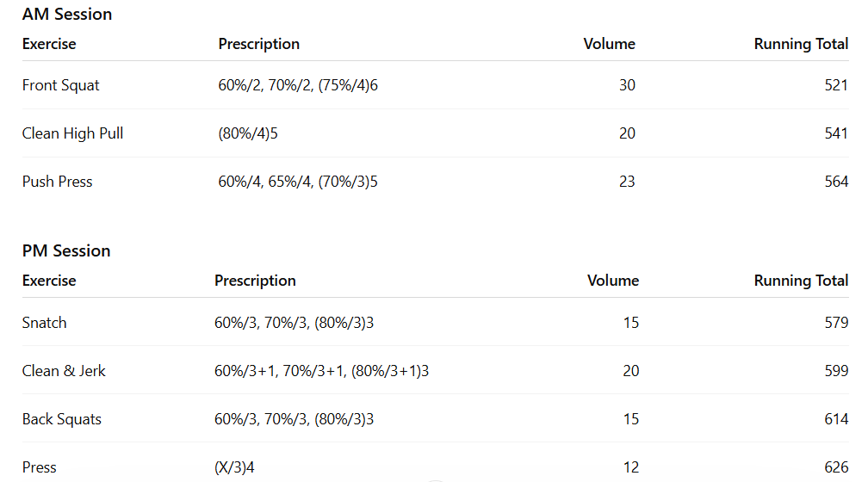Image resolution: width=868 pixels, height=482 pixels.
Task: Click the Back Squats exercise cell
Action: click(x=62, y=419)
